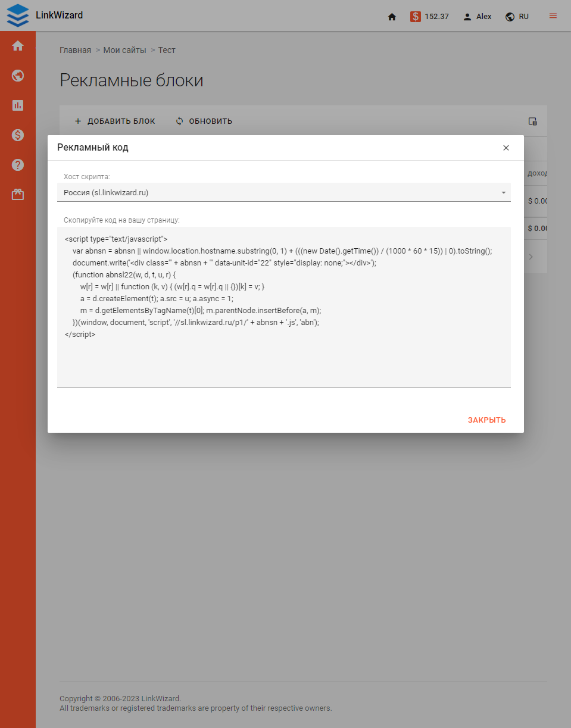The width and height of the screenshot is (571, 728).
Task: Open the Alex account profile icon
Action: [x=467, y=16]
